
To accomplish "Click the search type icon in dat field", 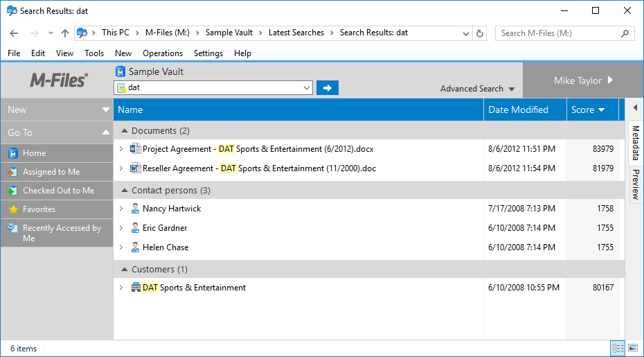I will coord(122,88).
